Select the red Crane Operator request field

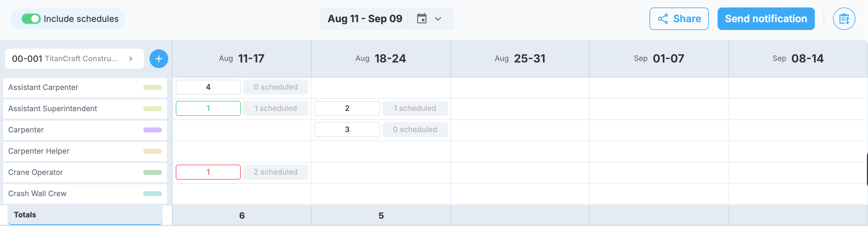[x=208, y=172]
